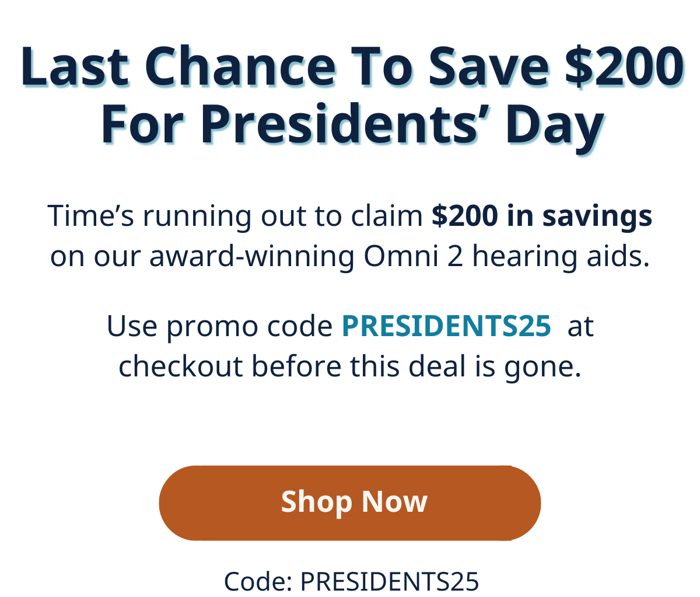Image resolution: width=700 pixels, height=597 pixels.
Task: Click the Use promo code text
Action: click(x=220, y=326)
